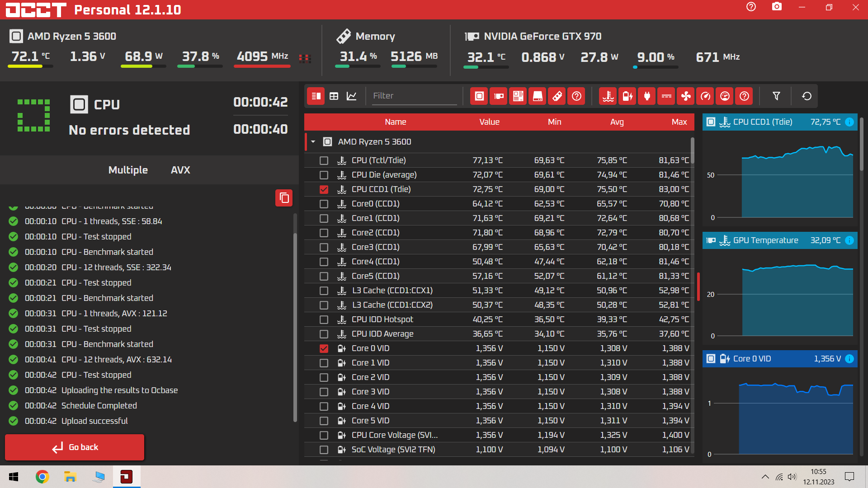Switch to the table-only view icon
Image resolution: width=868 pixels, height=488 pixels.
pyautogui.click(x=334, y=96)
